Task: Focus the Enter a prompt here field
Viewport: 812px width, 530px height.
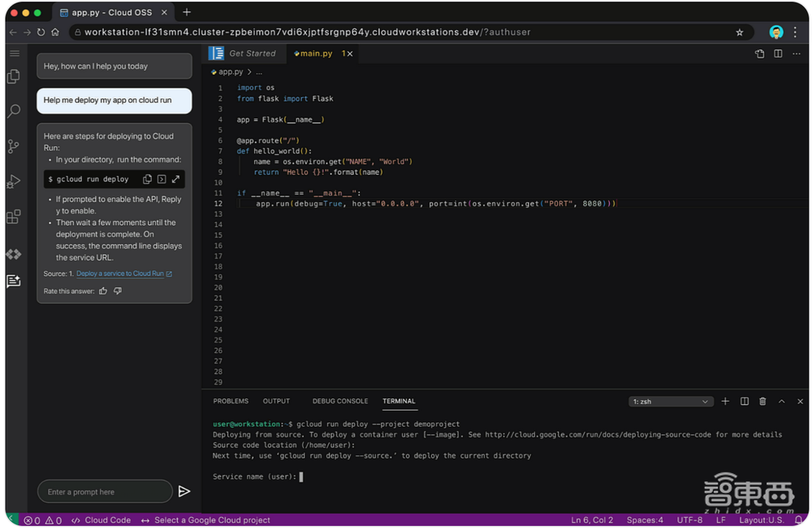Action: point(104,491)
